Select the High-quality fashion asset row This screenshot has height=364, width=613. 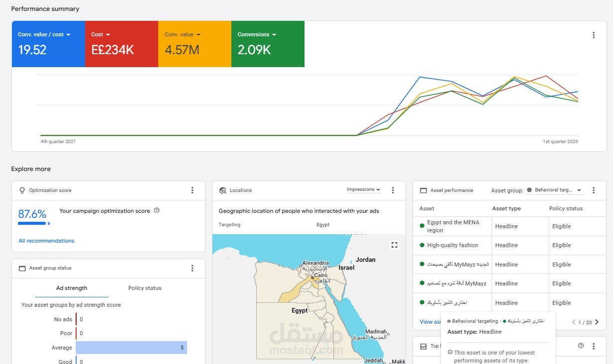(x=452, y=245)
